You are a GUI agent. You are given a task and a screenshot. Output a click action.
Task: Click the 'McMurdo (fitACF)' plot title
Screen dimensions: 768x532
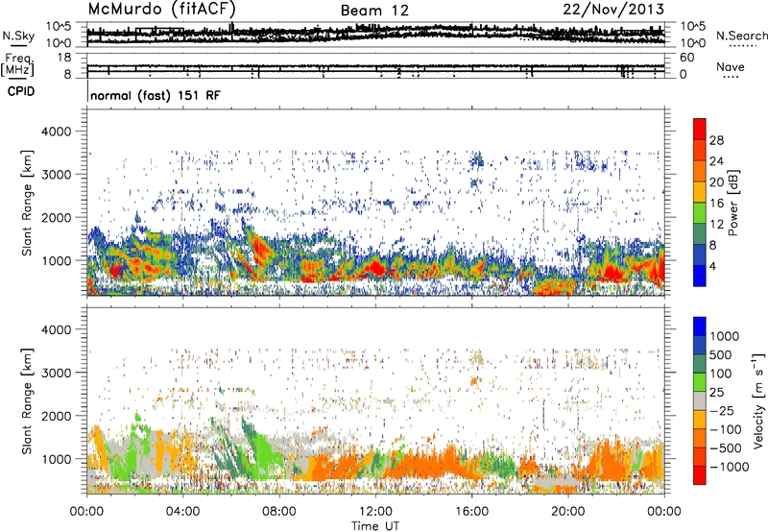click(162, 9)
